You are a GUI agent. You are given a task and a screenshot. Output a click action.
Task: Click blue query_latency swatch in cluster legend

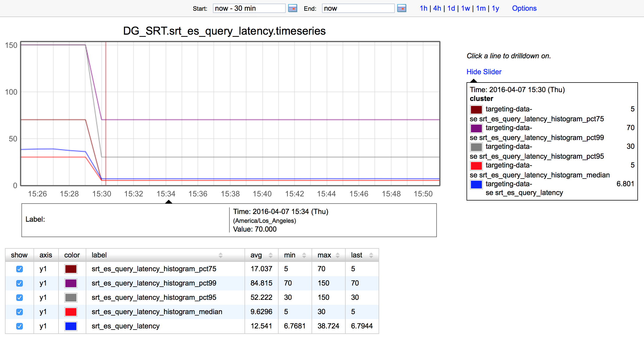click(x=476, y=184)
